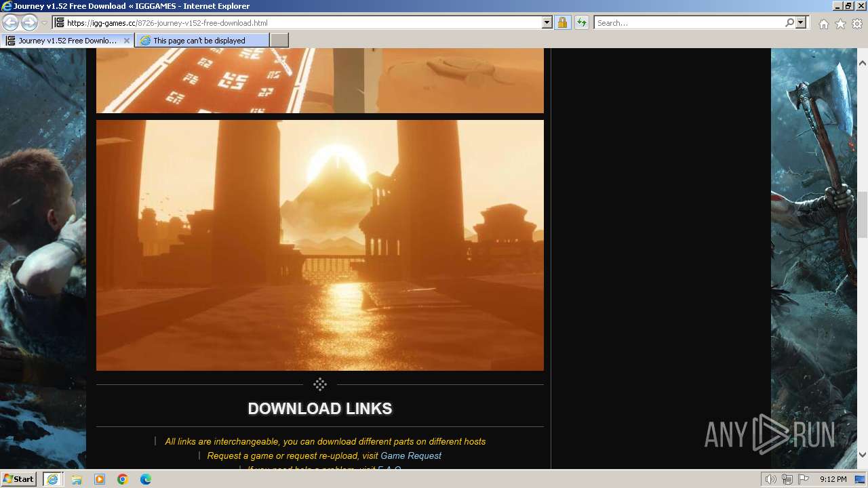Click the network tray icon
This screenshot has height=488, width=868.
click(x=787, y=479)
